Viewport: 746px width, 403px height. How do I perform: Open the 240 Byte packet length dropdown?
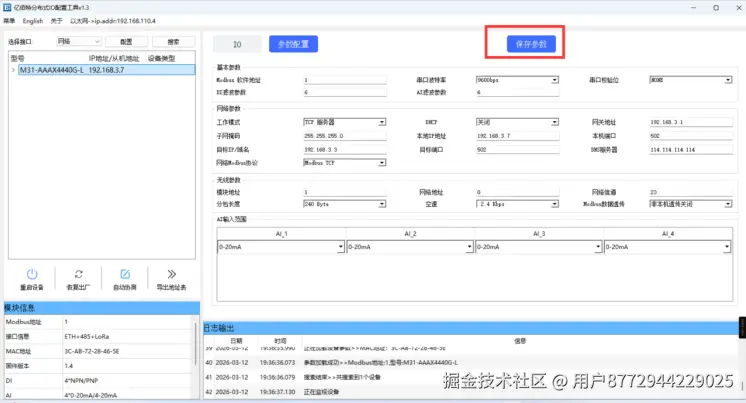pos(344,204)
